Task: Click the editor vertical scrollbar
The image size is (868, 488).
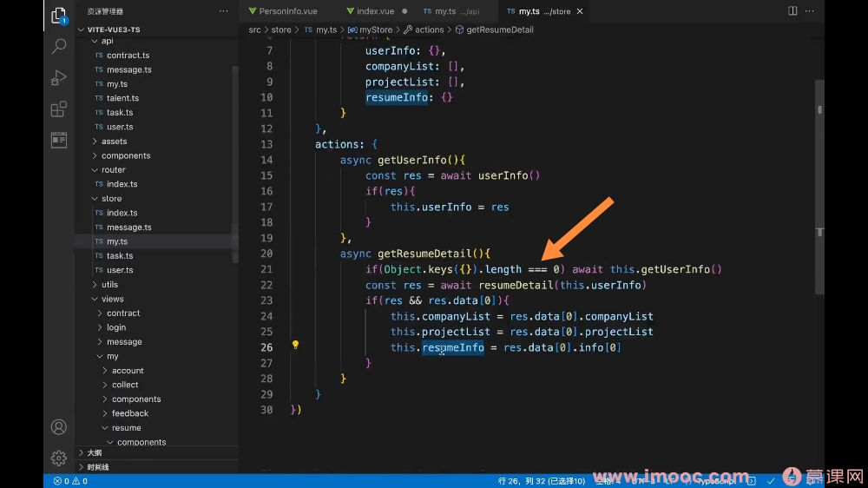Action: point(820,188)
